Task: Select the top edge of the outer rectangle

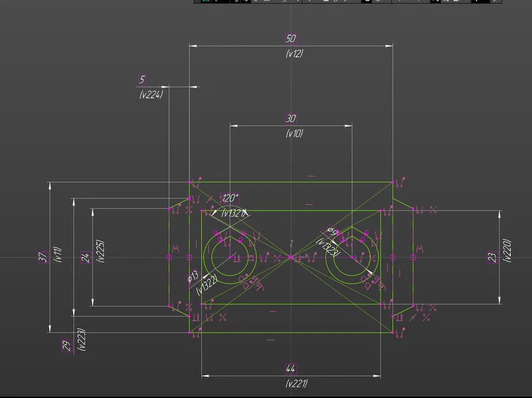Action: pos(291,182)
